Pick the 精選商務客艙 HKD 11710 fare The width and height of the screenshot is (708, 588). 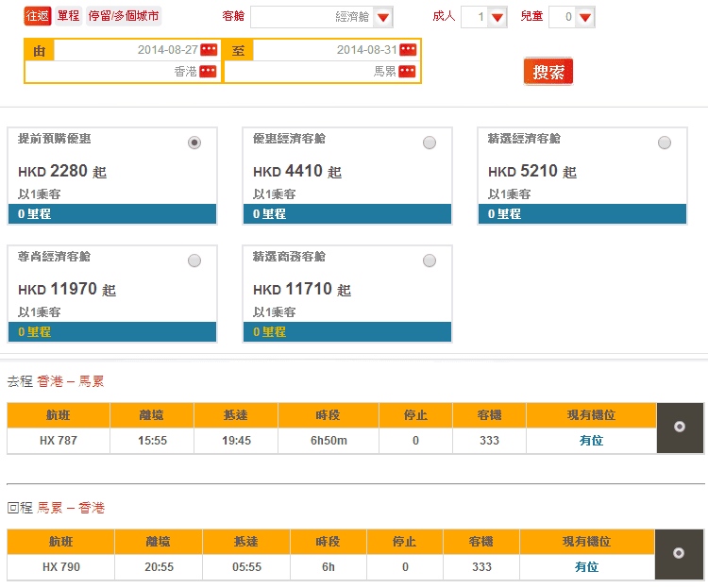coord(430,260)
